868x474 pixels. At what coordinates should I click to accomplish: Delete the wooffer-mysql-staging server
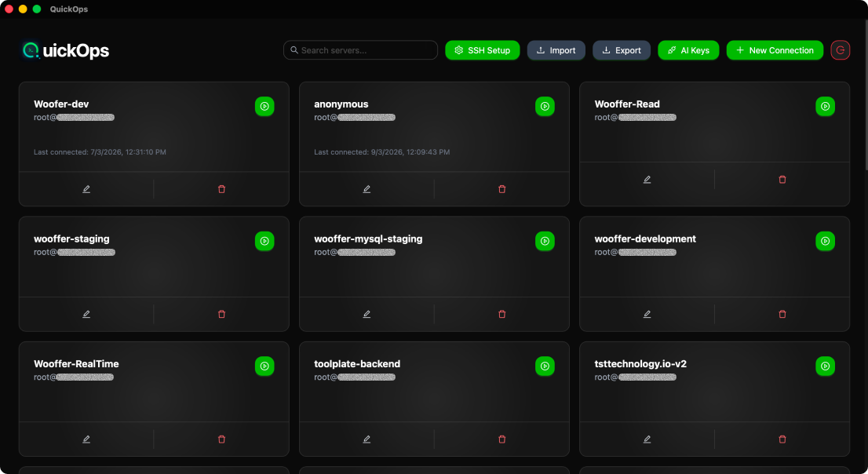(502, 314)
